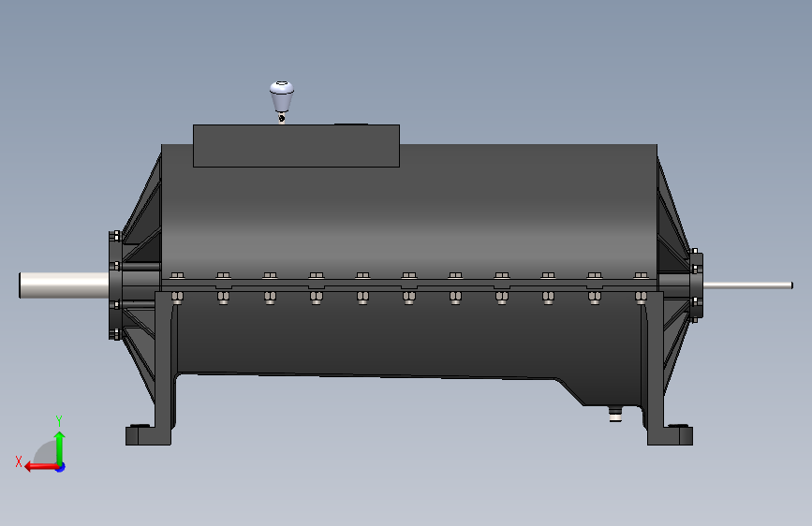Viewport: 812px width, 526px height.
Task: Select the thin shaft protruding on the right
Action: [x=747, y=285]
